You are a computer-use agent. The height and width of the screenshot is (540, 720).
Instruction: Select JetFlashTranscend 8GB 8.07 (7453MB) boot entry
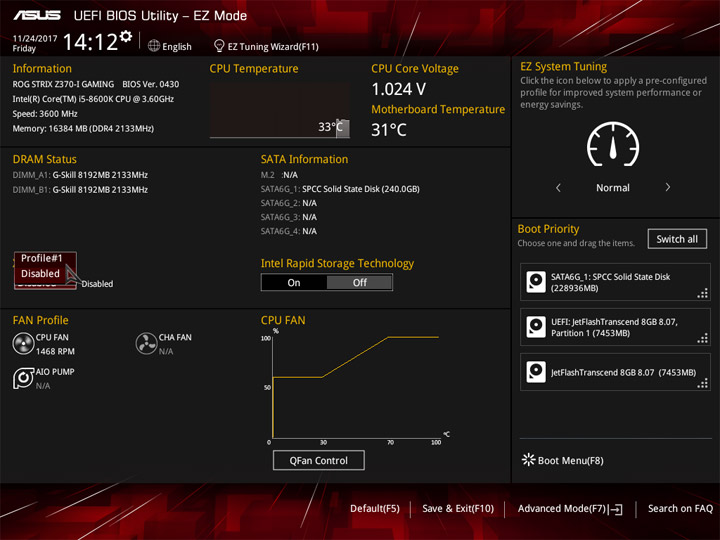pos(615,372)
